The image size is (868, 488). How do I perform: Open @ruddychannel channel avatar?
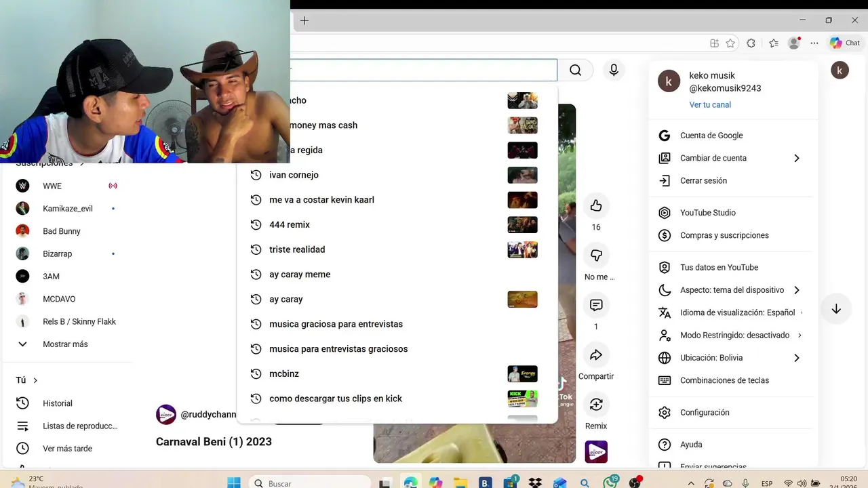click(166, 414)
